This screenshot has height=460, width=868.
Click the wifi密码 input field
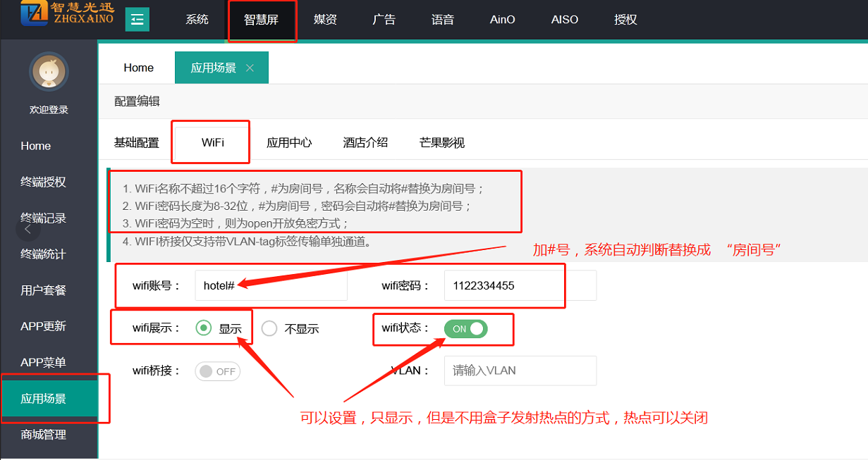point(520,285)
